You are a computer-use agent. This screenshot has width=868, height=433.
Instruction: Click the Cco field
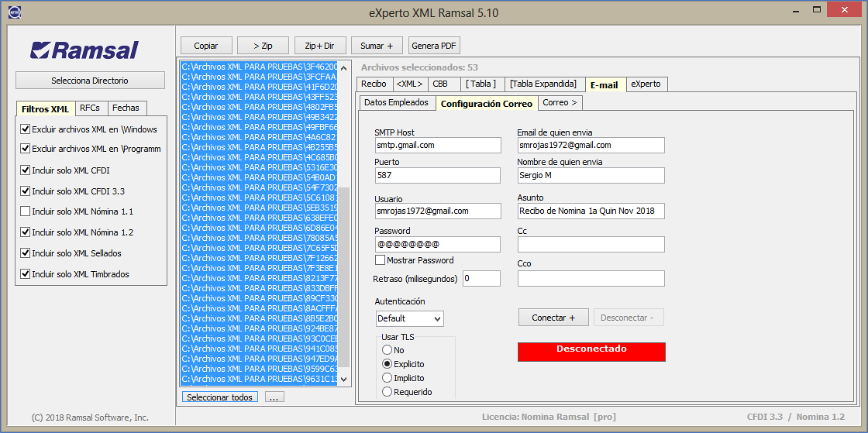[591, 278]
